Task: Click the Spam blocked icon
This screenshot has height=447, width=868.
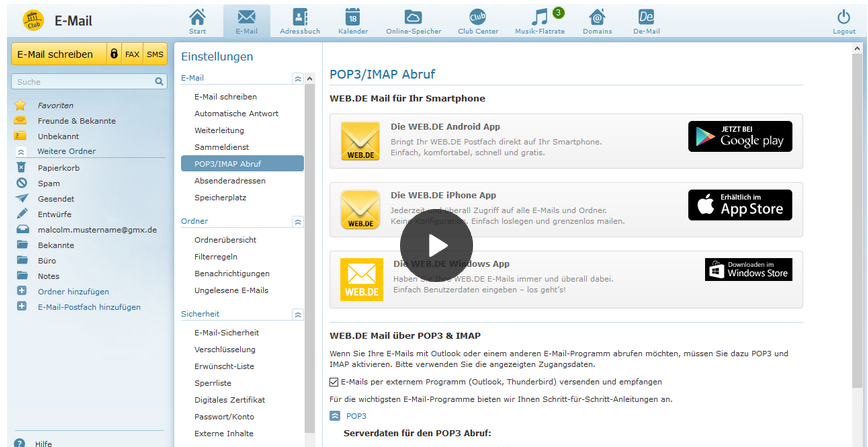Action: pos(21,183)
